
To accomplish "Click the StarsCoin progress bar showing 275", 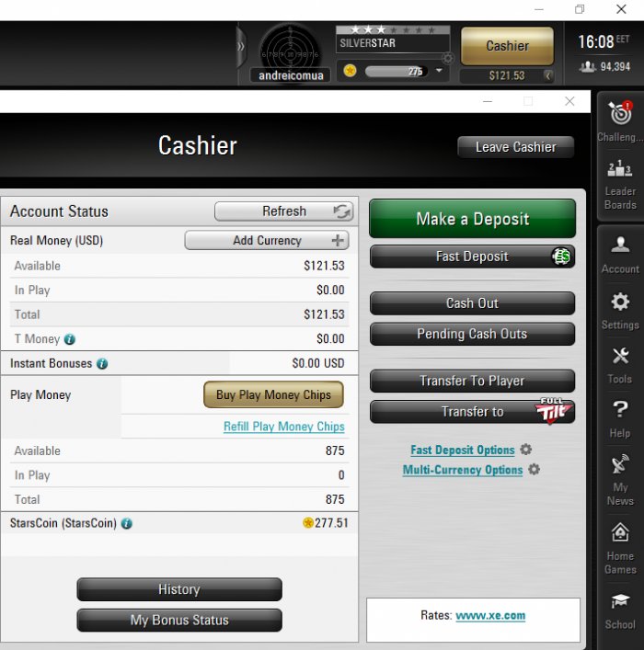I will [x=396, y=72].
